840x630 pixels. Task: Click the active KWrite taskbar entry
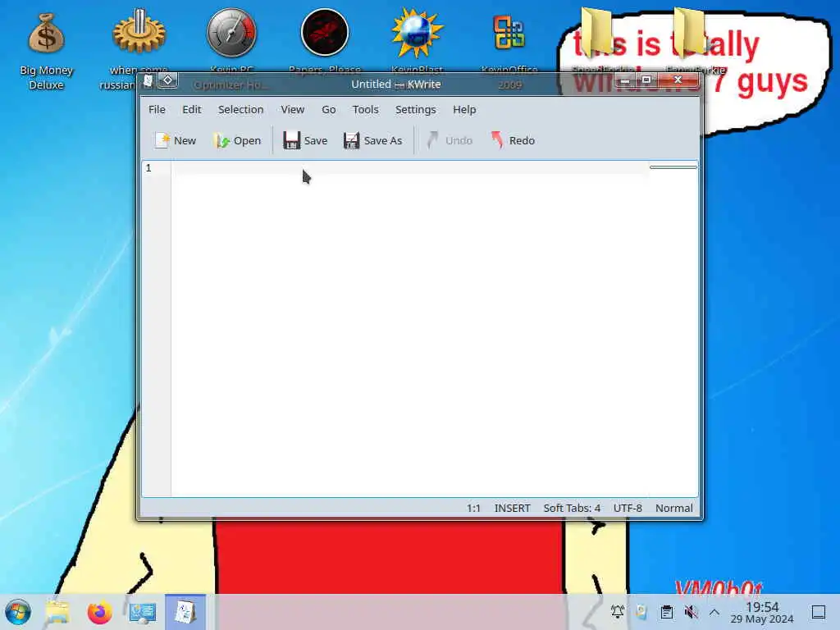tap(185, 612)
